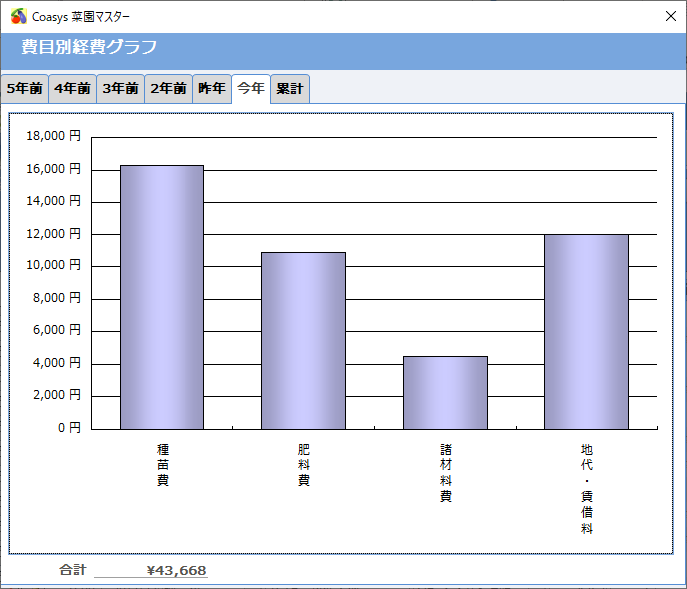Close the 菜園マスター window

pos(670,16)
